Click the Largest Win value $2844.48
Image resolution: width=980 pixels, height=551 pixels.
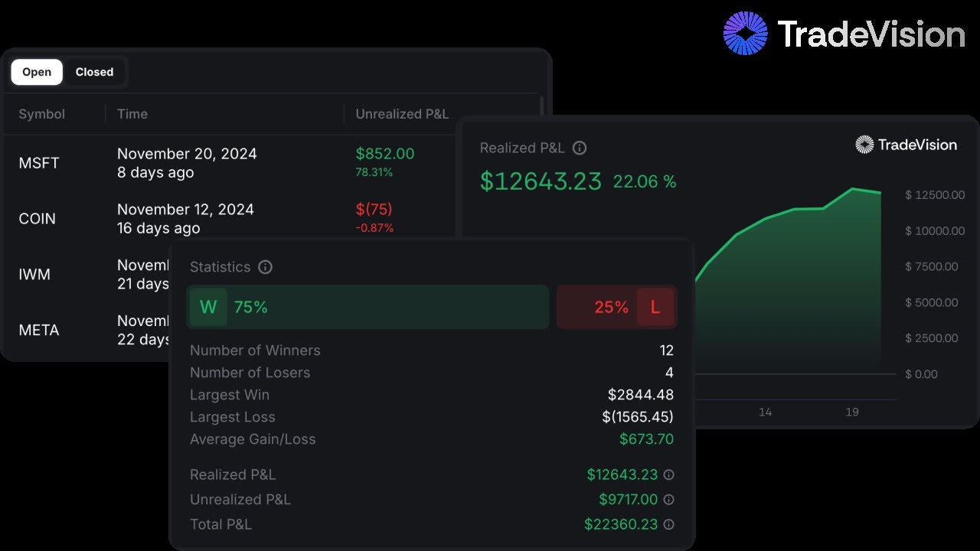pos(641,395)
